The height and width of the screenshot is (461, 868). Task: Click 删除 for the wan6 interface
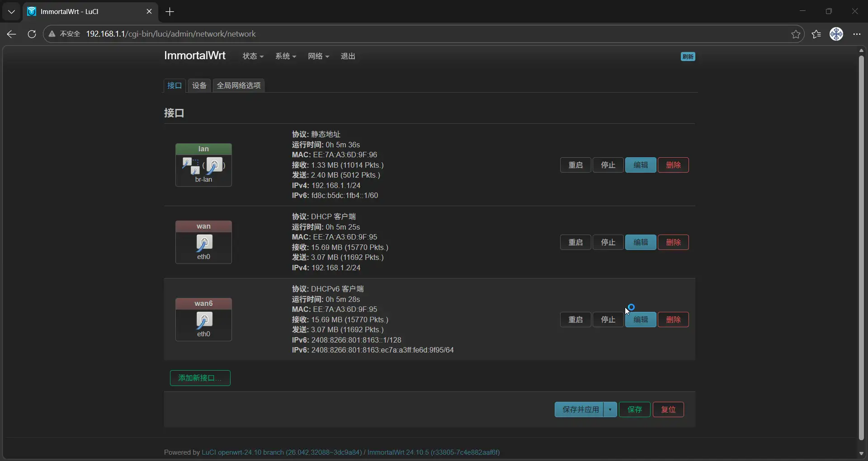(x=673, y=320)
